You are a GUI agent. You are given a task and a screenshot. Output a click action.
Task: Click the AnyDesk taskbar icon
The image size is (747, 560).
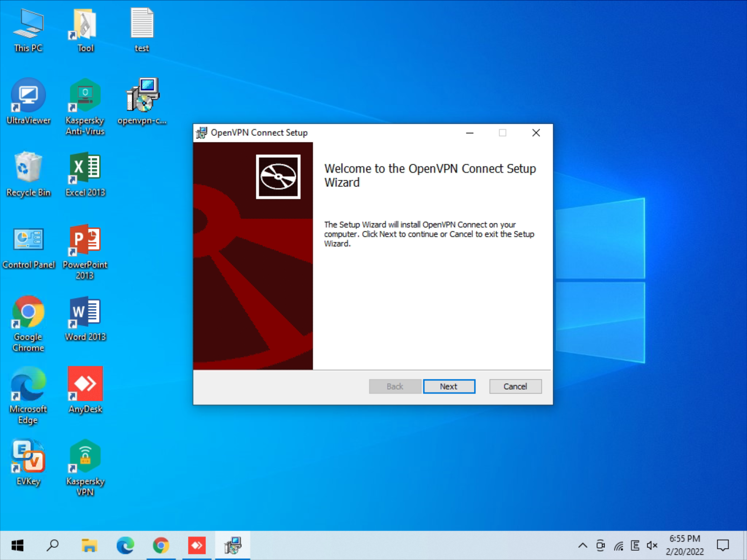tap(197, 545)
